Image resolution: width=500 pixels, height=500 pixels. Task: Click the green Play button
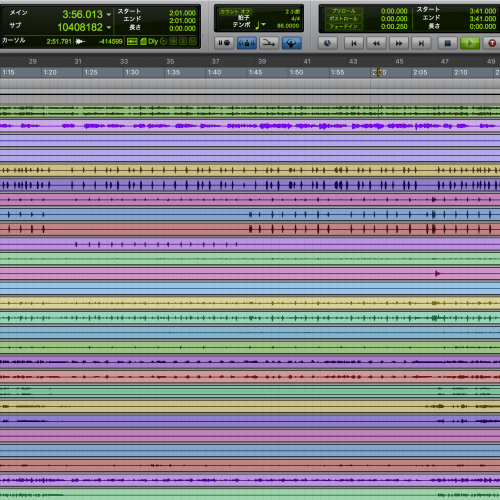click(x=470, y=43)
